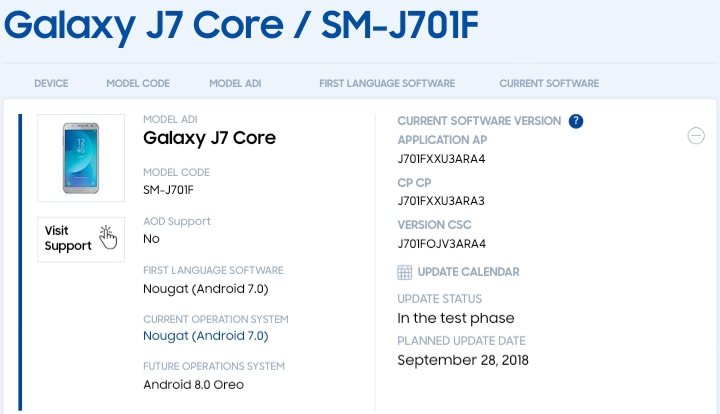Viewport: 720px width, 414px height.
Task: Click the blue question mark help icon
Action: [576, 121]
